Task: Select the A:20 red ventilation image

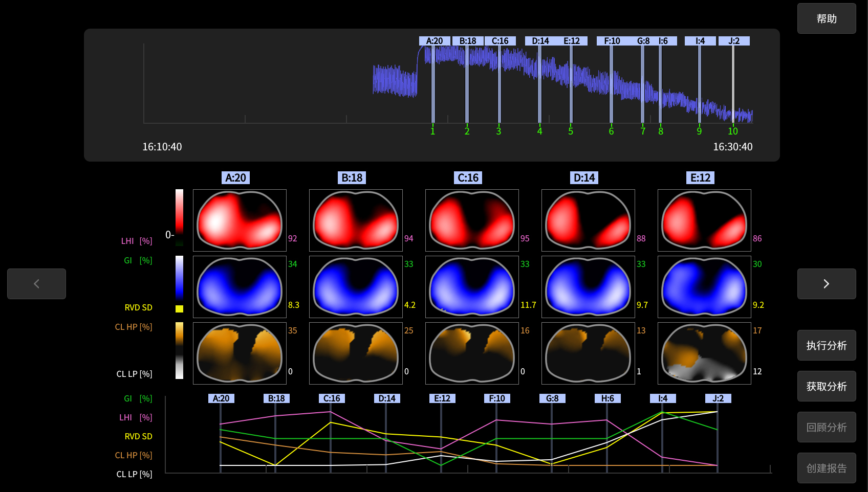Action: (x=240, y=220)
